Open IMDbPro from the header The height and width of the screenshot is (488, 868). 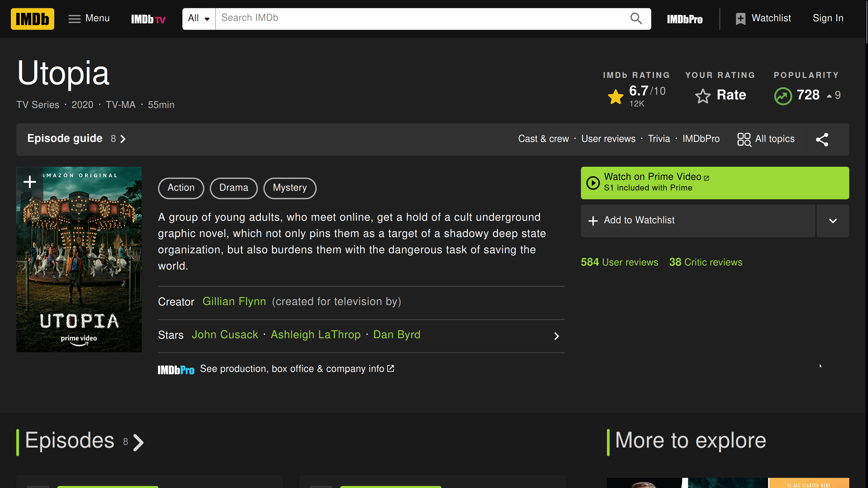click(x=685, y=19)
